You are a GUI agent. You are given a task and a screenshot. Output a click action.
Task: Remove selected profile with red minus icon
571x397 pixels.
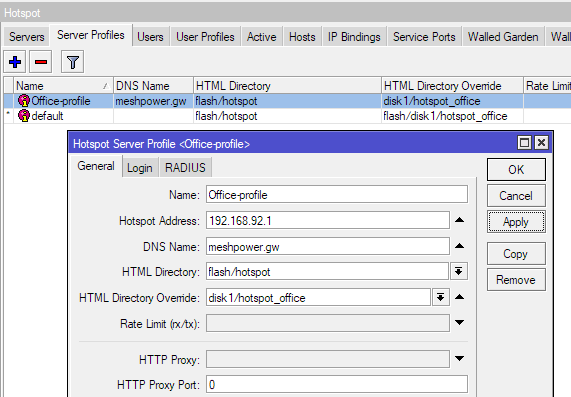coord(41,62)
